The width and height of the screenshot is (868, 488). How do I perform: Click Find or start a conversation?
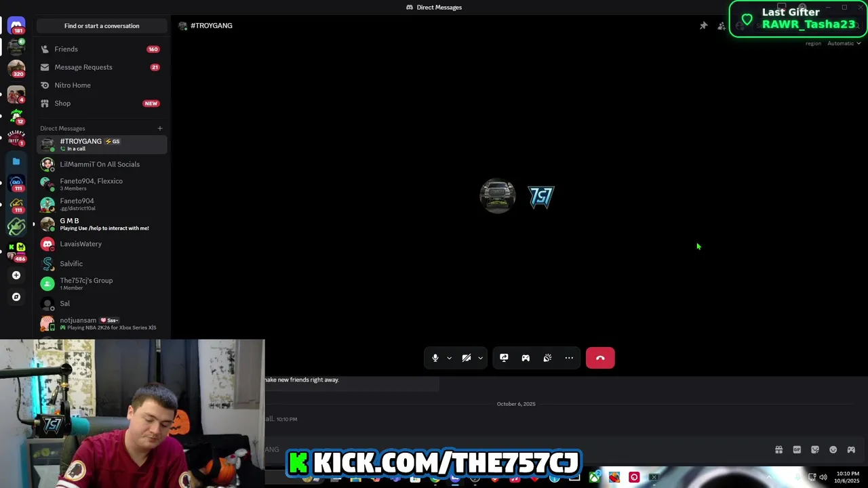click(102, 26)
